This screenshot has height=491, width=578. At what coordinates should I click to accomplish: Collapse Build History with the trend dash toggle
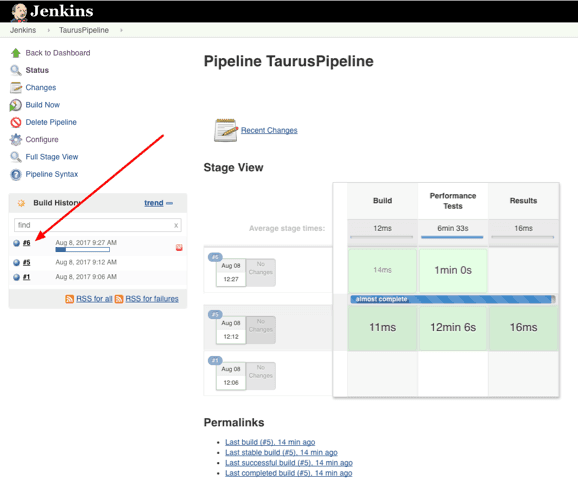coord(169,203)
